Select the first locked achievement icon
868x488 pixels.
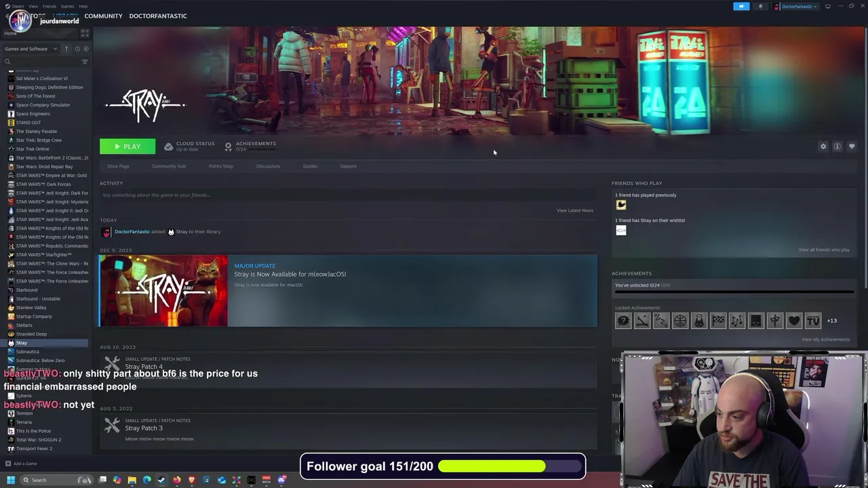[623, 321]
